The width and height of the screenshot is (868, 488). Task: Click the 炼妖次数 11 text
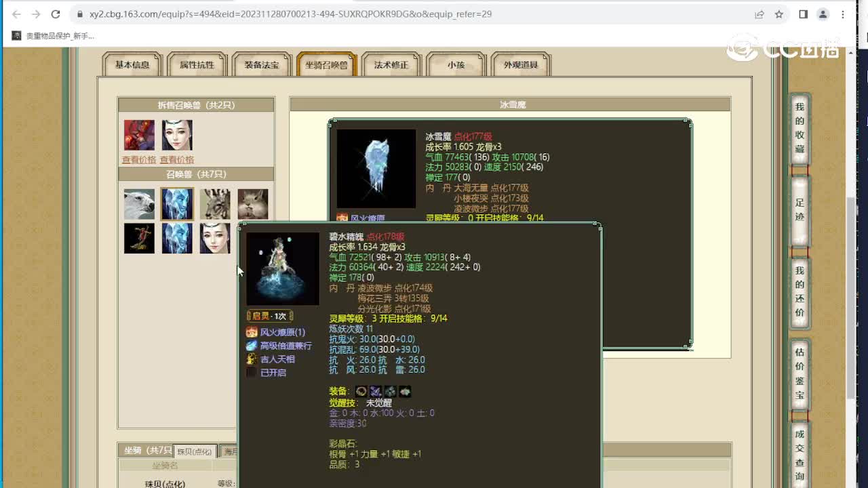coord(351,329)
